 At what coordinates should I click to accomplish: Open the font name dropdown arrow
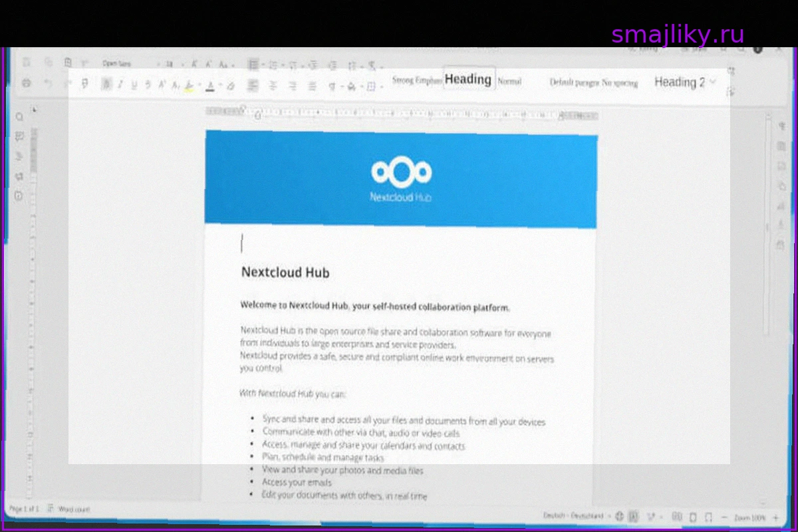click(158, 65)
